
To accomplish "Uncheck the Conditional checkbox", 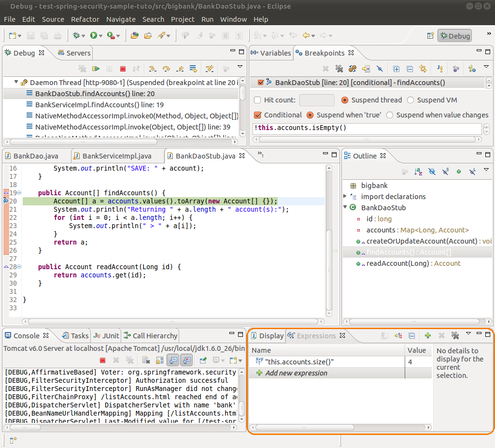I will click(258, 115).
